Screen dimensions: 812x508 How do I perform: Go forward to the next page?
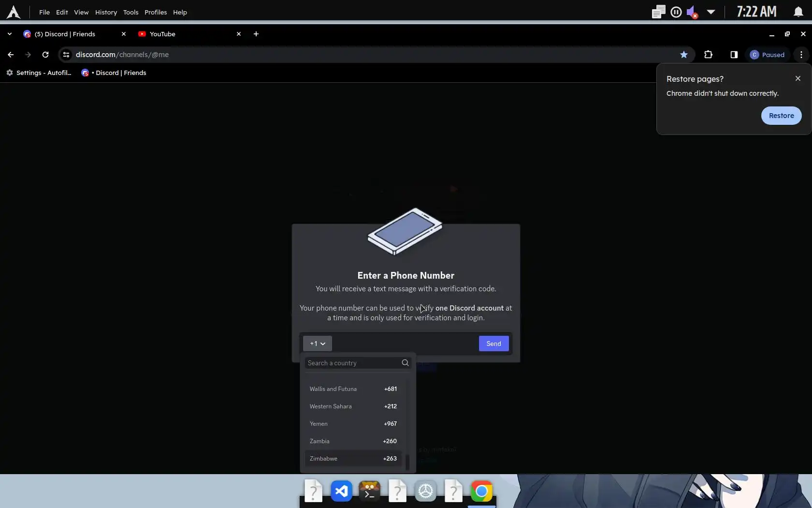[x=28, y=55]
